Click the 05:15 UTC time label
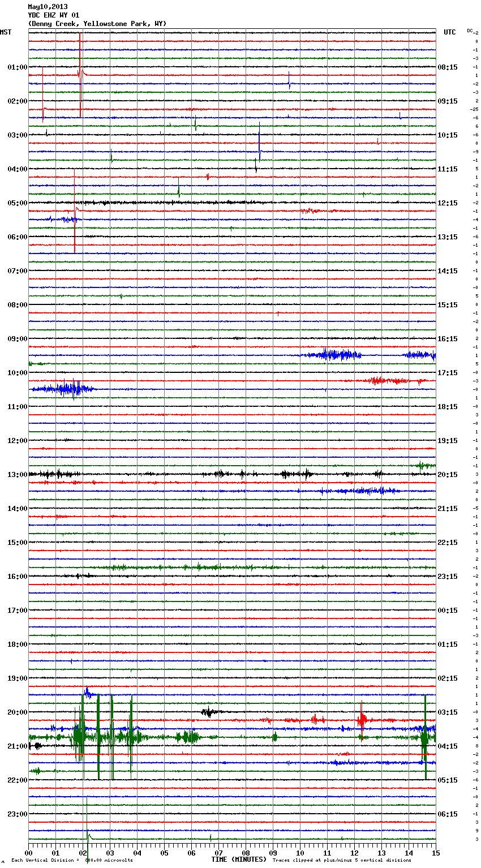 (448, 780)
